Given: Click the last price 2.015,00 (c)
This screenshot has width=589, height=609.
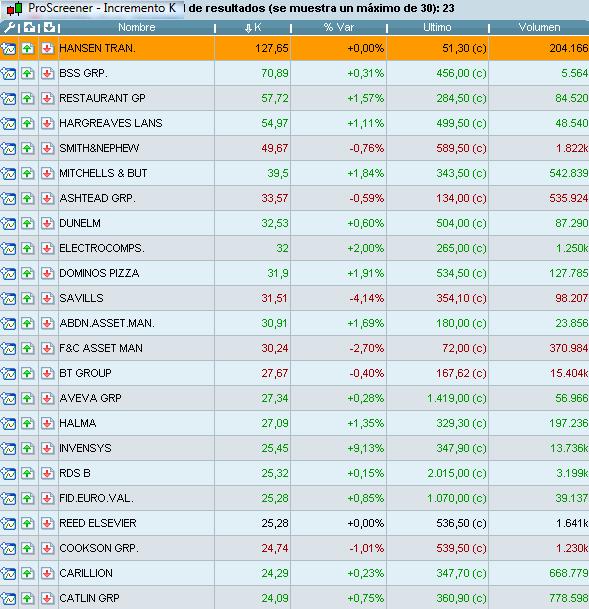Looking at the screenshot, I should tap(457, 473).
